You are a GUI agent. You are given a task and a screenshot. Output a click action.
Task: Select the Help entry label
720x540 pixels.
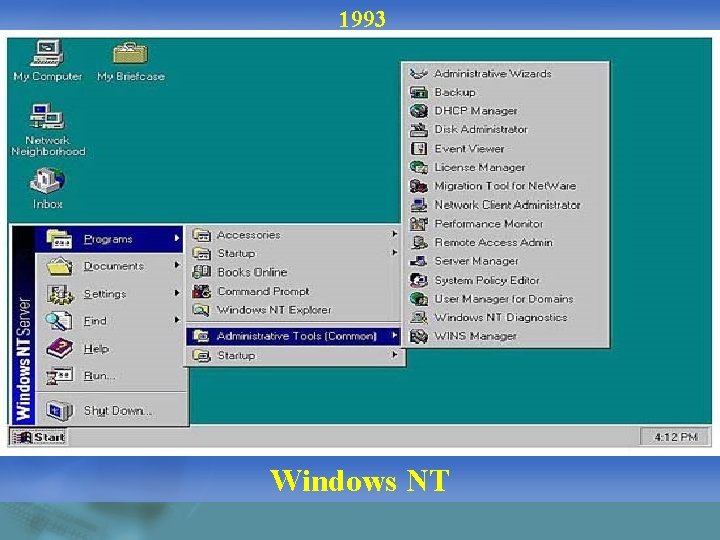[96, 349]
